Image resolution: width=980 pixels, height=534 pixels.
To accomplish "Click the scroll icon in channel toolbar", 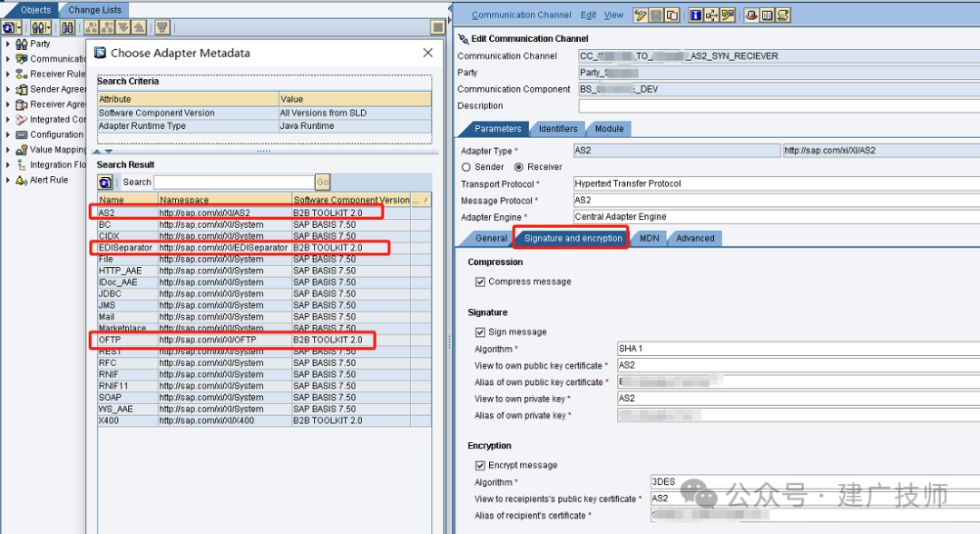I will coord(784,15).
